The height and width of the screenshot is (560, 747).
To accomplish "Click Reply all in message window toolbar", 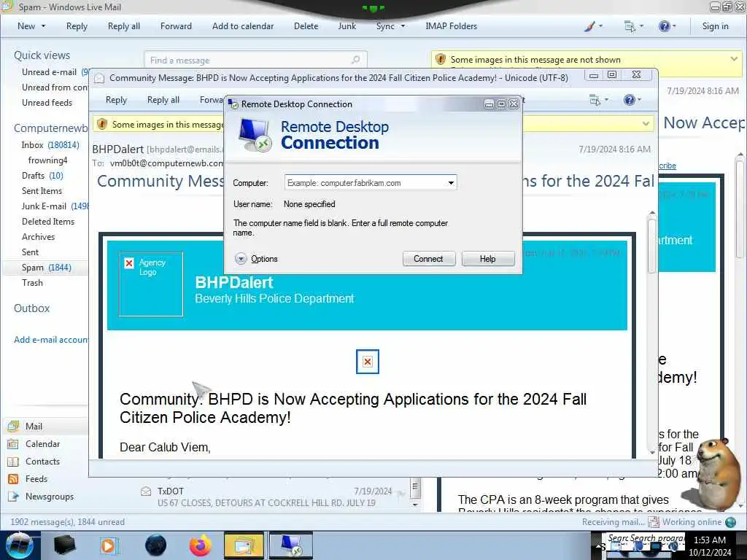I will [x=163, y=99].
